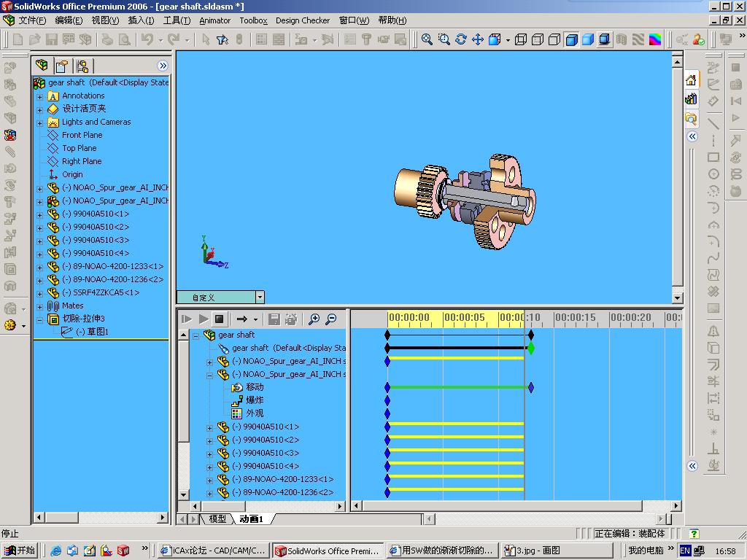This screenshot has width=747, height=560.
Task: Select the Zoom to Area tool
Action: 444,39
